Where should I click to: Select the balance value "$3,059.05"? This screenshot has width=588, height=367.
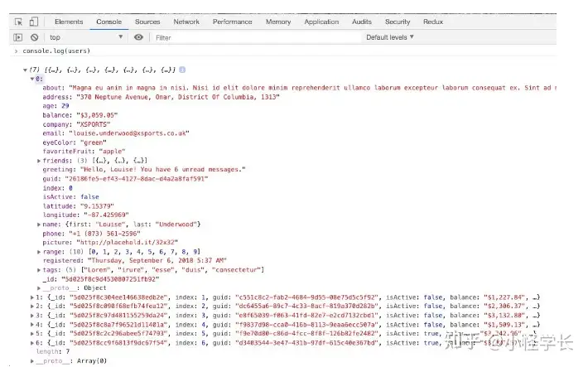pos(97,115)
